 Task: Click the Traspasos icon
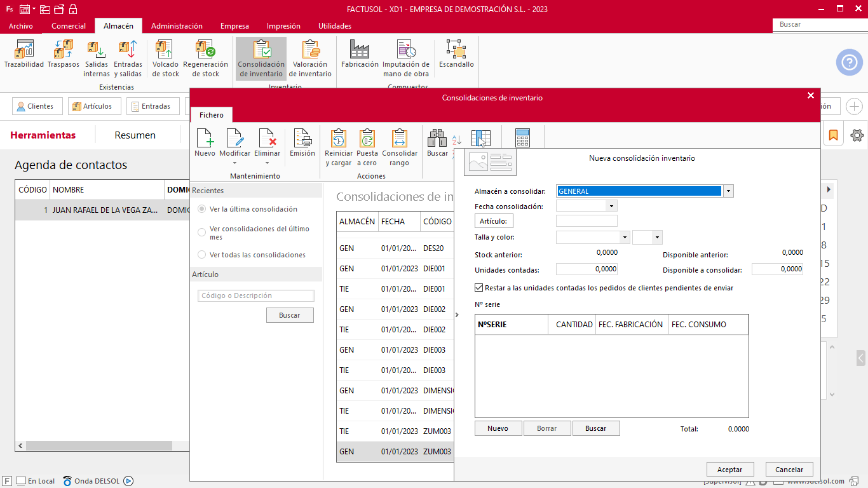pyautogui.click(x=64, y=54)
